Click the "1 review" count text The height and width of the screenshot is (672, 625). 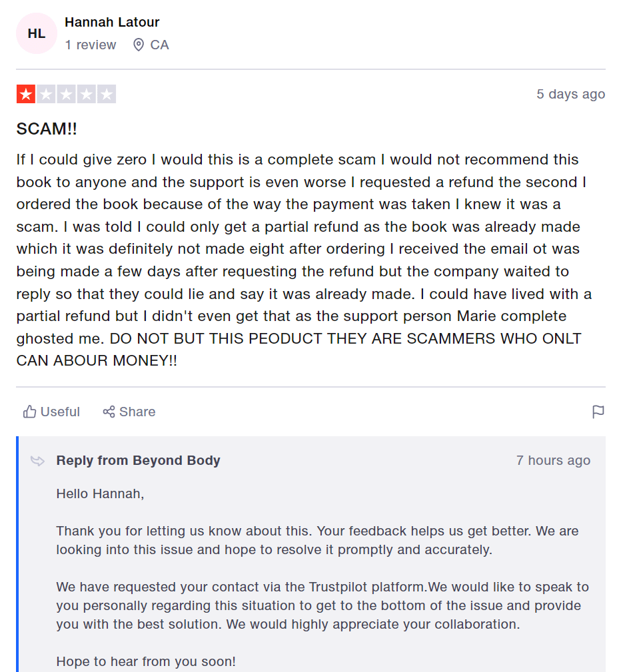point(91,45)
